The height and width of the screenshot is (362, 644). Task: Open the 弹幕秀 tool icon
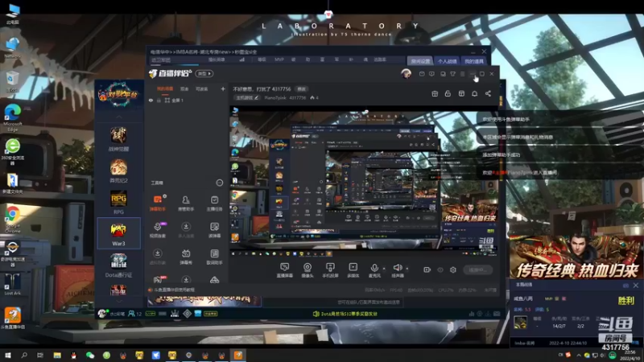pyautogui.click(x=186, y=257)
